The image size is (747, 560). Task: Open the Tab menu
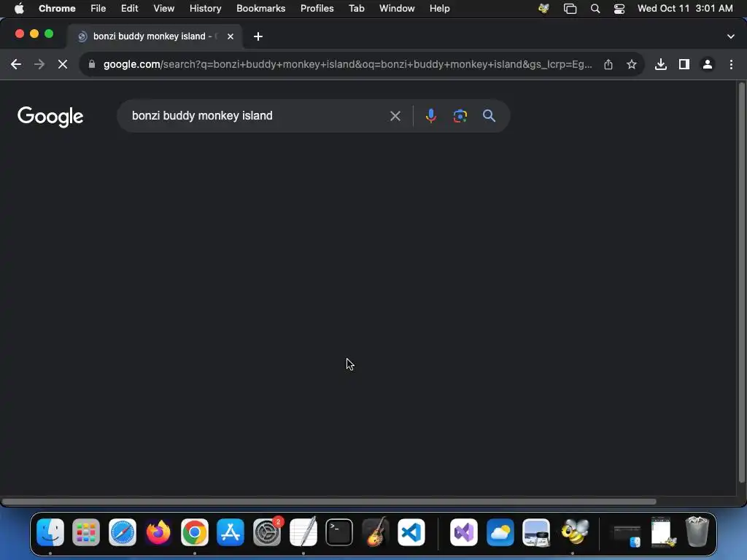click(357, 9)
